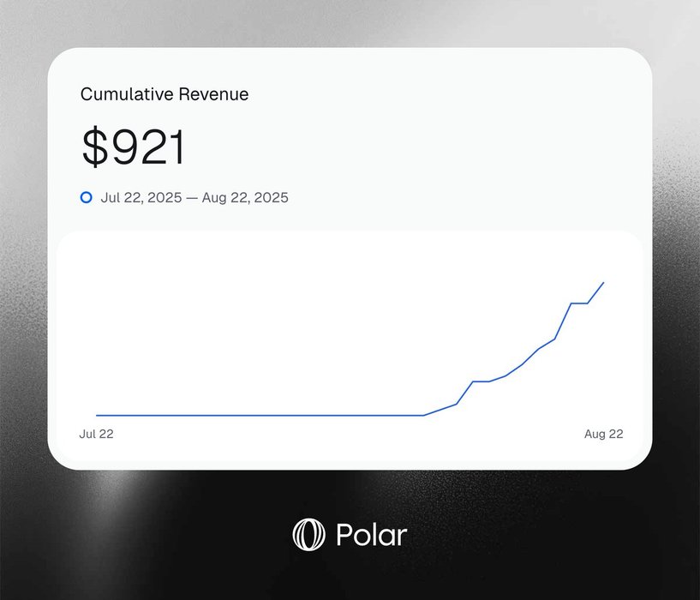
Task: Click the Cumulative Revenue title
Action: click(x=165, y=94)
